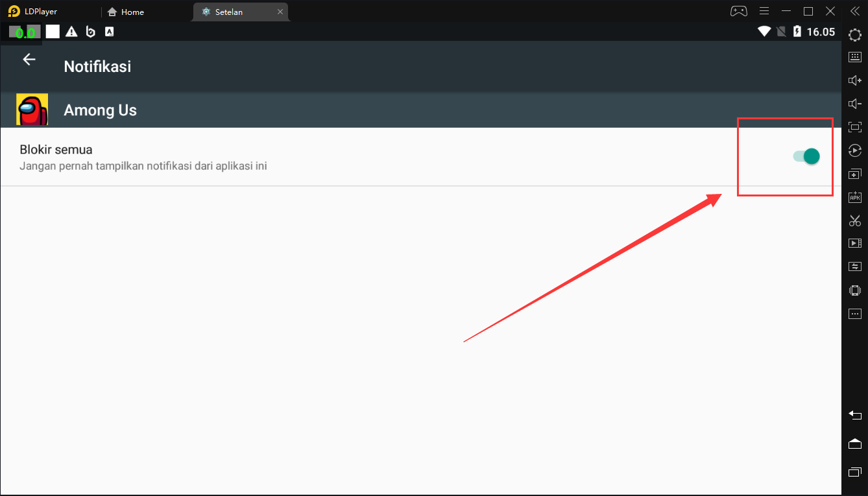Click the warning triangle status icon
868x496 pixels.
click(x=71, y=32)
